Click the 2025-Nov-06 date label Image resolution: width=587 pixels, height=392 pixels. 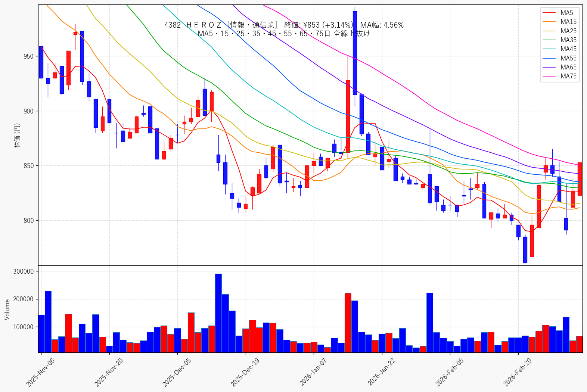click(x=40, y=372)
